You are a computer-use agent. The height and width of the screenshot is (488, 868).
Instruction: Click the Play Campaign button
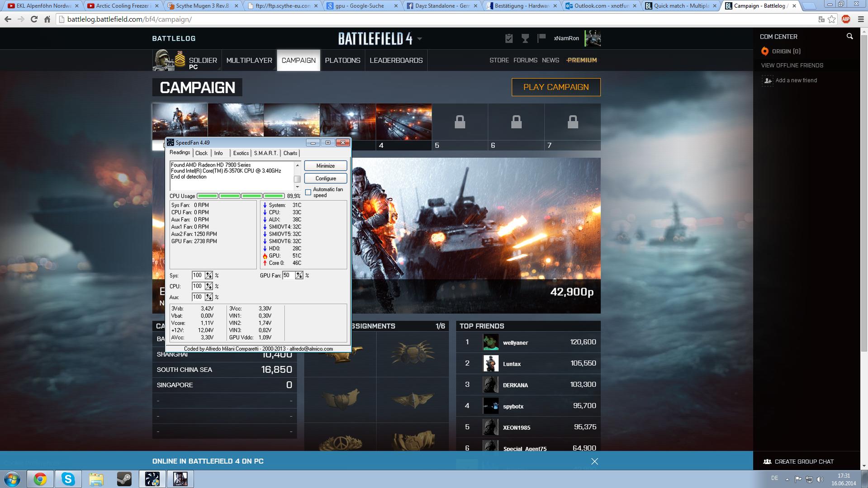click(556, 87)
